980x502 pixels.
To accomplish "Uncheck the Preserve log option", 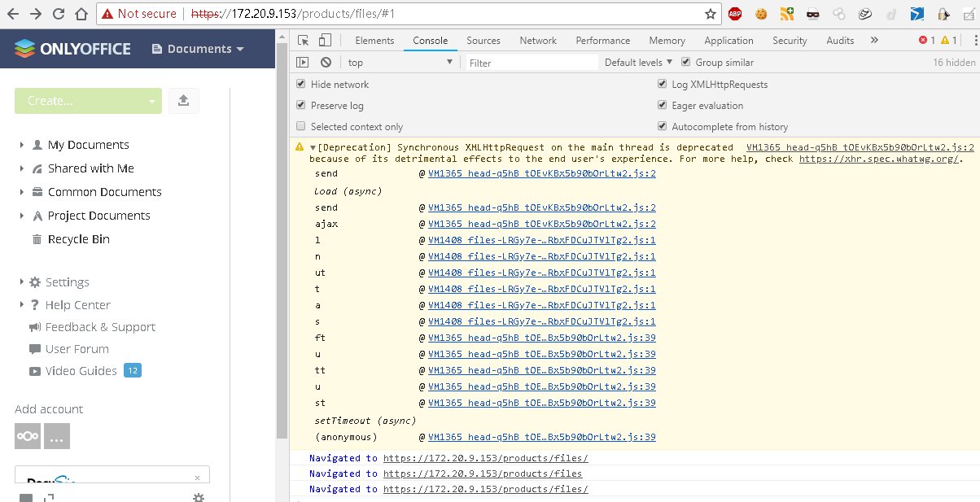I will coord(300,105).
